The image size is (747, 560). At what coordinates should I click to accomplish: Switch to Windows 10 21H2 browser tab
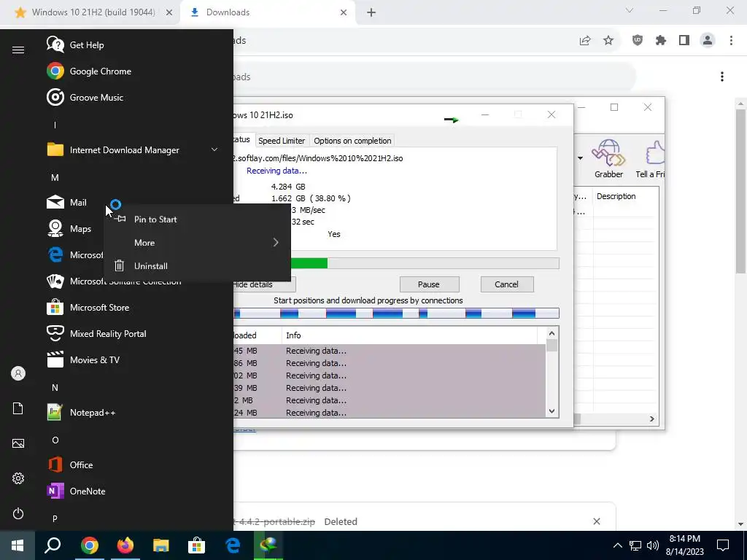pyautogui.click(x=93, y=12)
